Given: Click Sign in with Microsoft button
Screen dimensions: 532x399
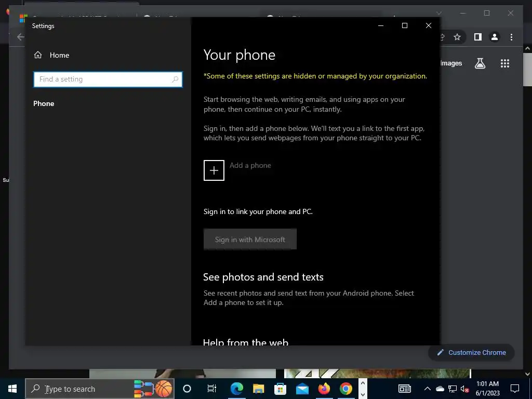Looking at the screenshot, I should (x=250, y=239).
